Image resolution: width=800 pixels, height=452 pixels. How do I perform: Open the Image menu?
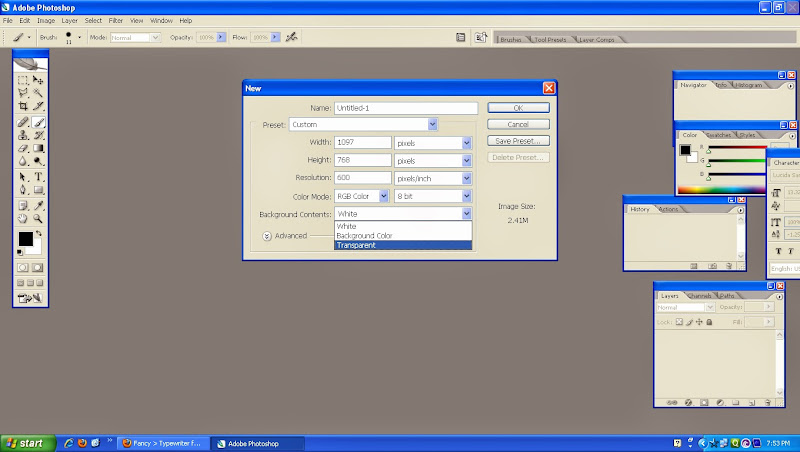[46, 21]
